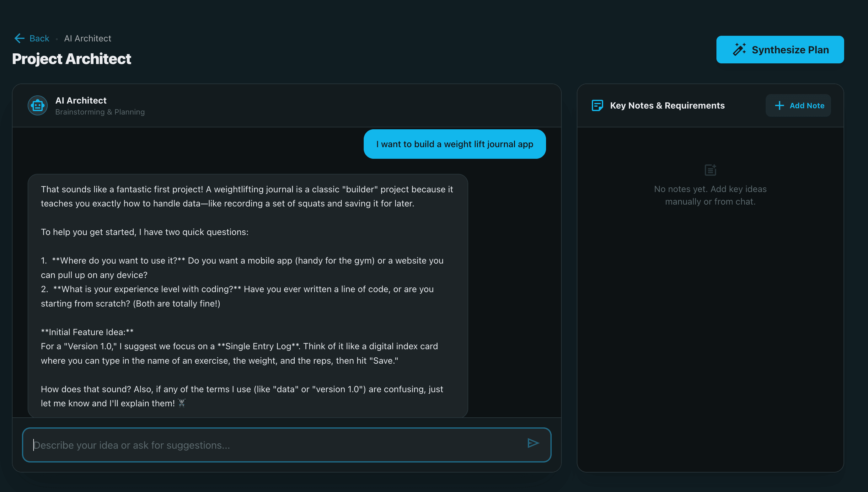Screen dimensions: 868x492
Task: Select the AI Architect breadcrumb item
Action: [88, 38]
